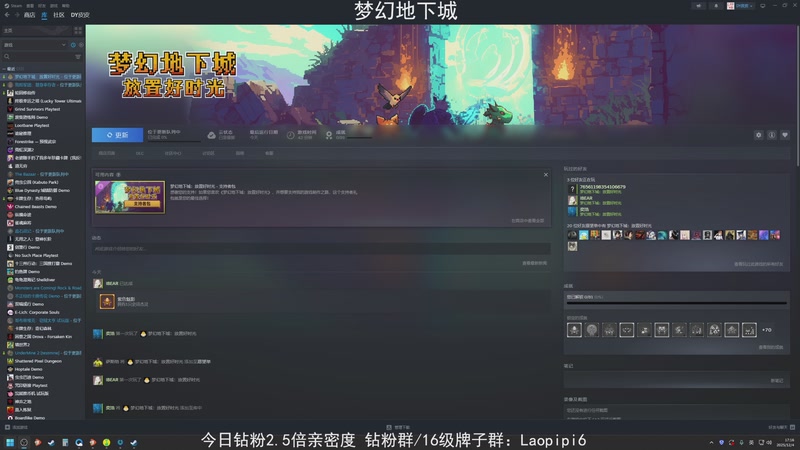Select Blue Dynasty Demo in library list
The height and width of the screenshot is (450, 800).
click(x=42, y=190)
